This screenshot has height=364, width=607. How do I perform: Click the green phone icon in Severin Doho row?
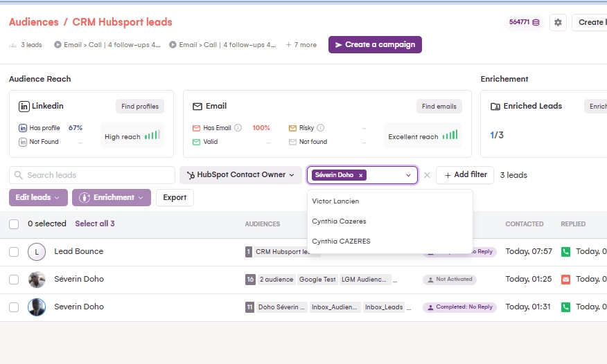565,307
